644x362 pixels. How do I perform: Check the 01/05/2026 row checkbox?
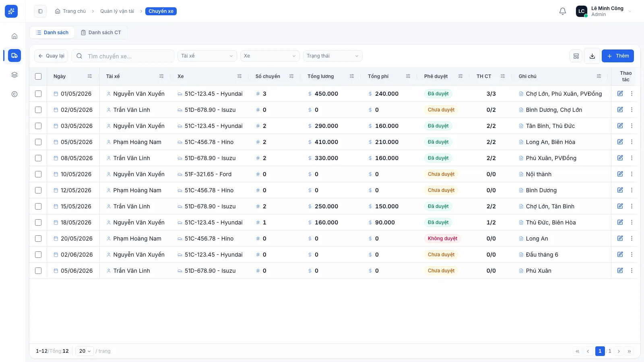pos(38,94)
